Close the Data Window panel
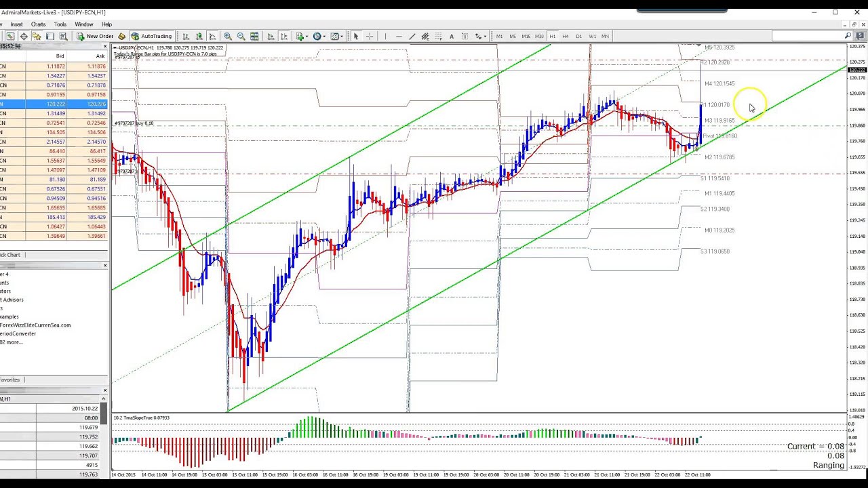The height and width of the screenshot is (488, 868). coord(105,390)
